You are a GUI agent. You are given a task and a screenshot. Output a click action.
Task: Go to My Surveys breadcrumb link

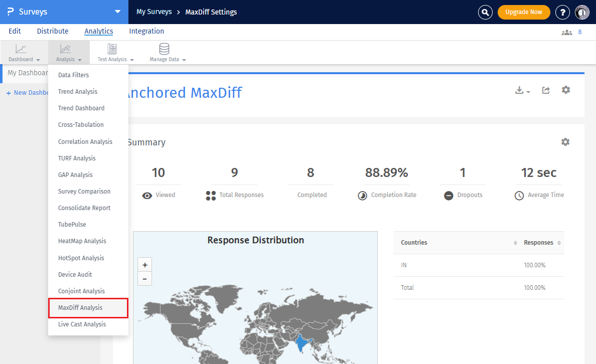(154, 12)
